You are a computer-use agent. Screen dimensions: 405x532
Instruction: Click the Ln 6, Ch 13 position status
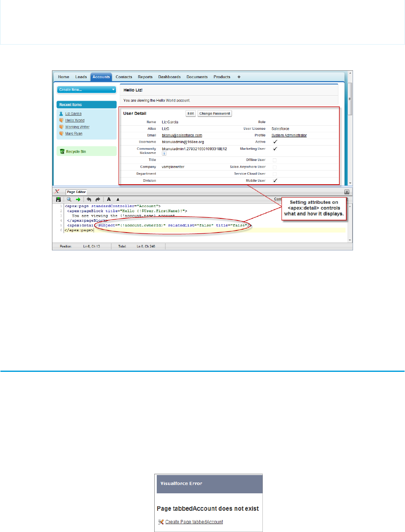91,246
